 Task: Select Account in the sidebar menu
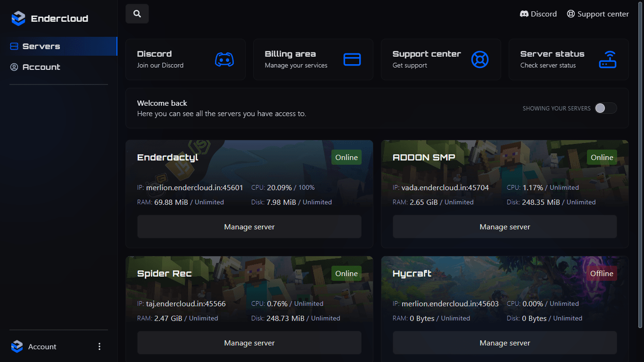58,67
